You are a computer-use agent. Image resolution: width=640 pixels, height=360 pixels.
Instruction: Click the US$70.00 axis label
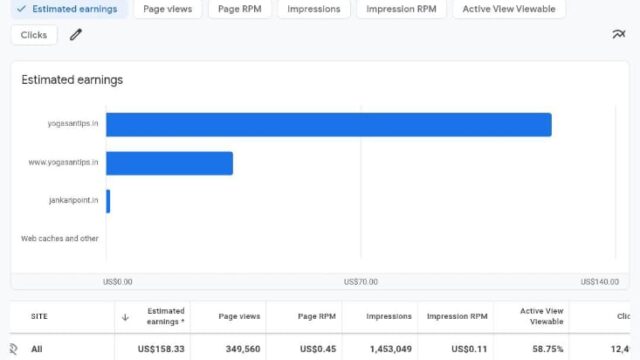pos(361,282)
